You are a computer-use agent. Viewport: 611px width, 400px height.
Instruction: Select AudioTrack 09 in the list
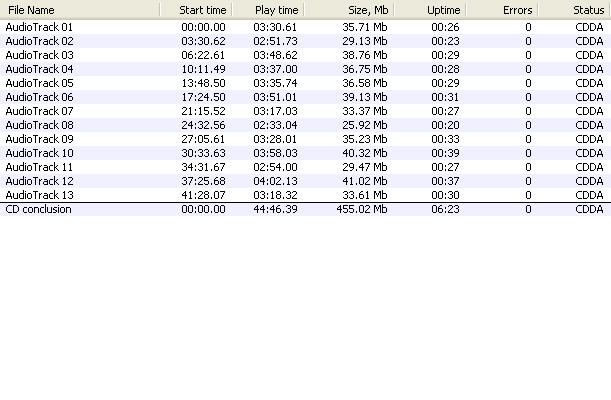(40, 139)
